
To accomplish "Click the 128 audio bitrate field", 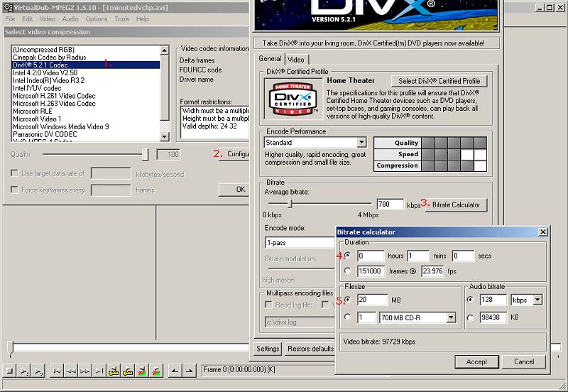I will [493, 300].
